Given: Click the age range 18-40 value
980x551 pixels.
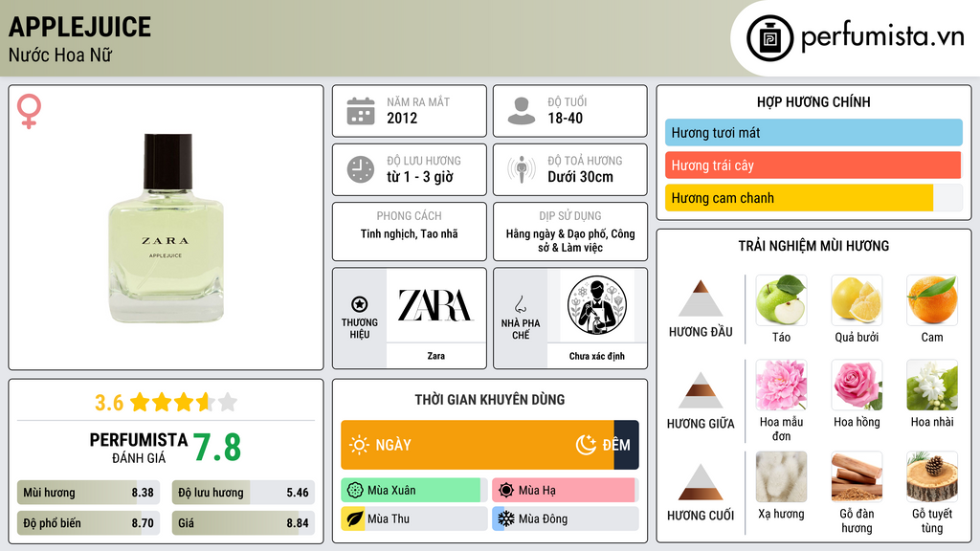Looking at the screenshot, I should click(565, 118).
